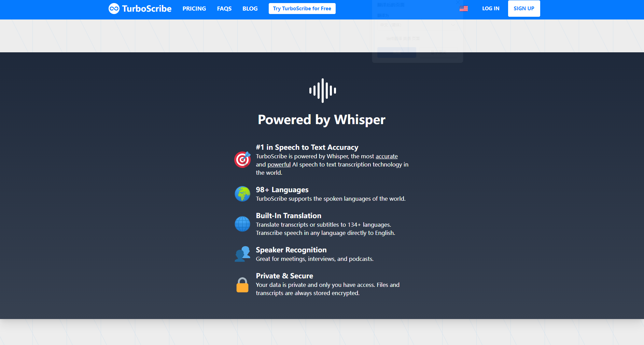
Task: Click Try TurboScribe for Free button
Action: pyautogui.click(x=302, y=9)
